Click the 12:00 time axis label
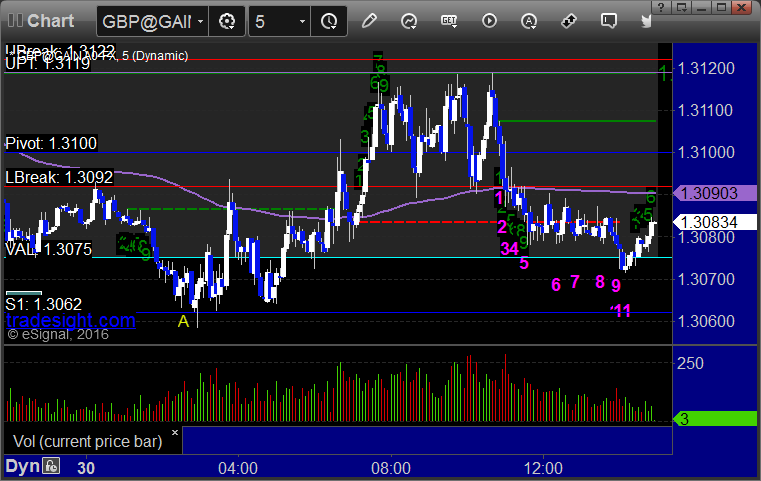The height and width of the screenshot is (481, 761). click(x=543, y=468)
